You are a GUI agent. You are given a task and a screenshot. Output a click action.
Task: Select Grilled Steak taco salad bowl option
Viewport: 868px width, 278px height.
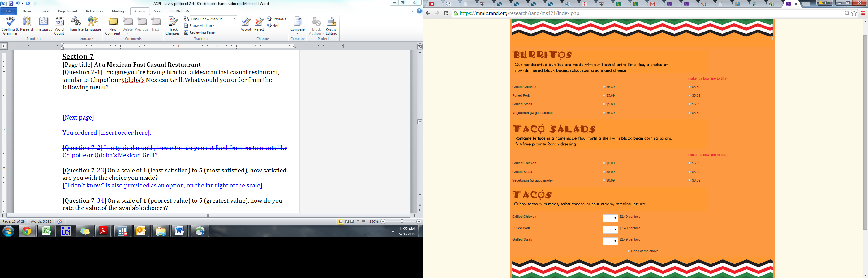(x=690, y=172)
